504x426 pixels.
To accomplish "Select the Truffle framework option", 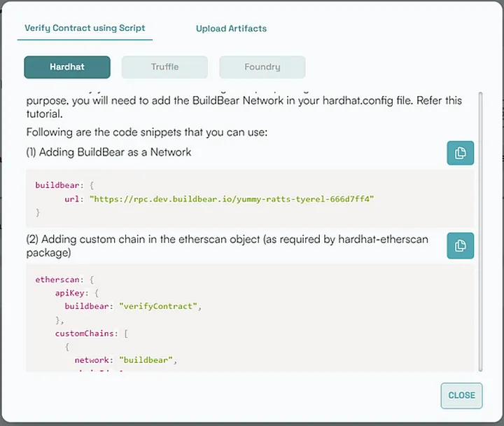I will tap(165, 67).
